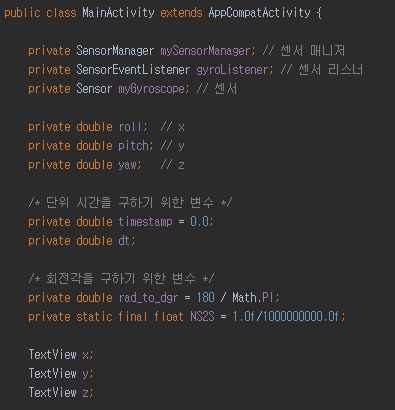The height and width of the screenshot is (410, 395).
Task: Click the pitch variable name
Action: [x=134, y=146]
